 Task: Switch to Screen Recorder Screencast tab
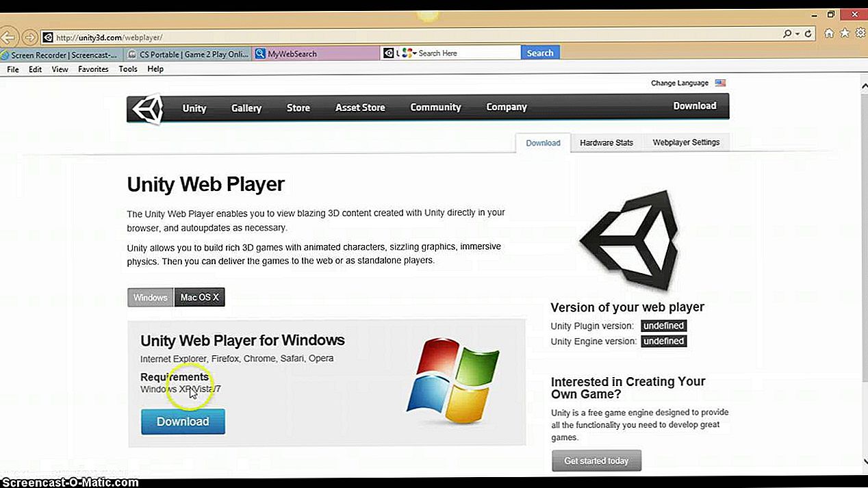[62, 54]
